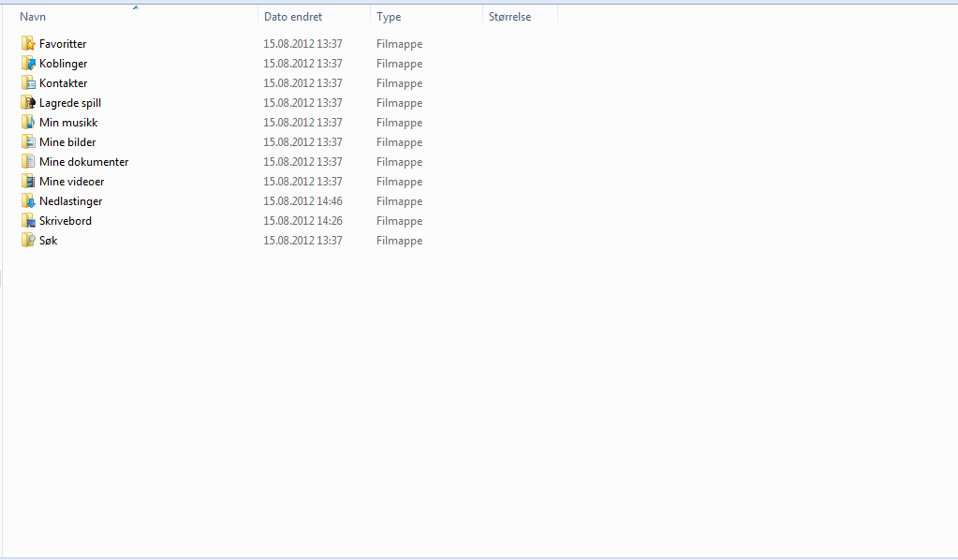Select the Nedlastinger folder icon
The image size is (958, 560).
coord(28,201)
